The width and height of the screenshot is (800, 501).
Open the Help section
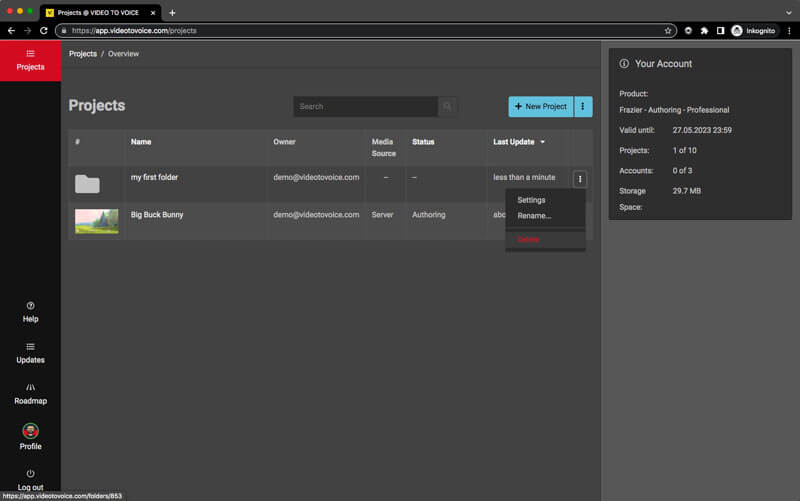[30, 311]
